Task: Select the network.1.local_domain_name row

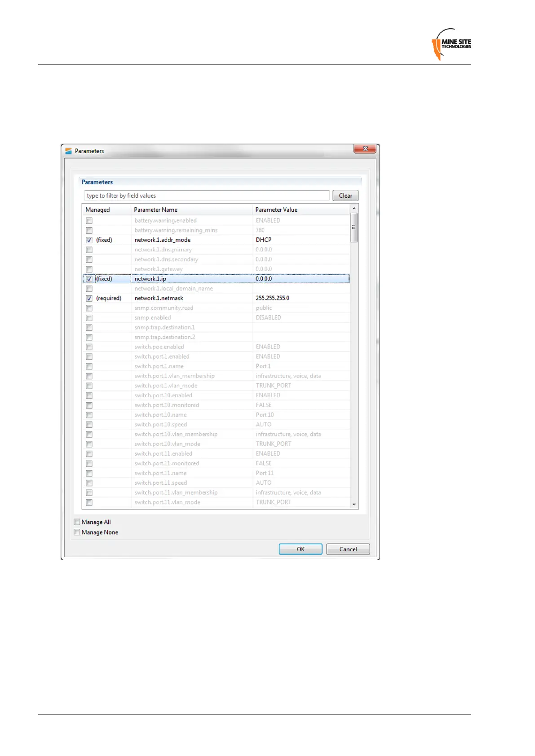Action: tap(216, 289)
